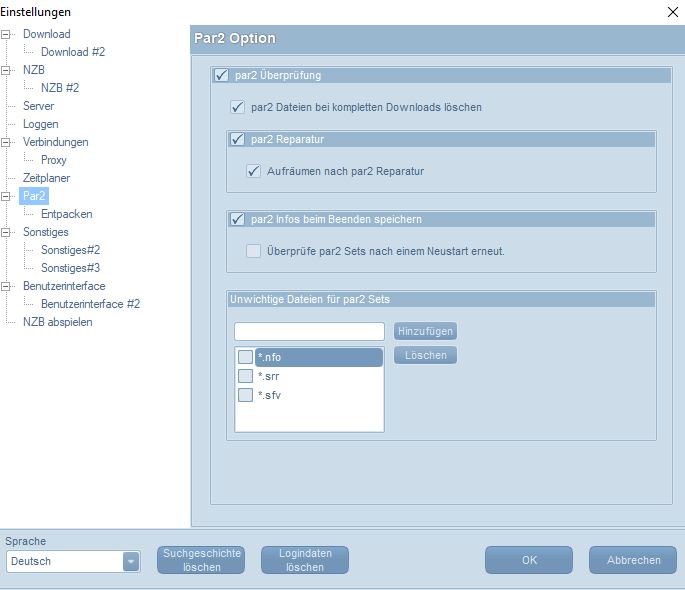Select Download #2 in the tree
The image size is (685, 590).
[73, 52]
